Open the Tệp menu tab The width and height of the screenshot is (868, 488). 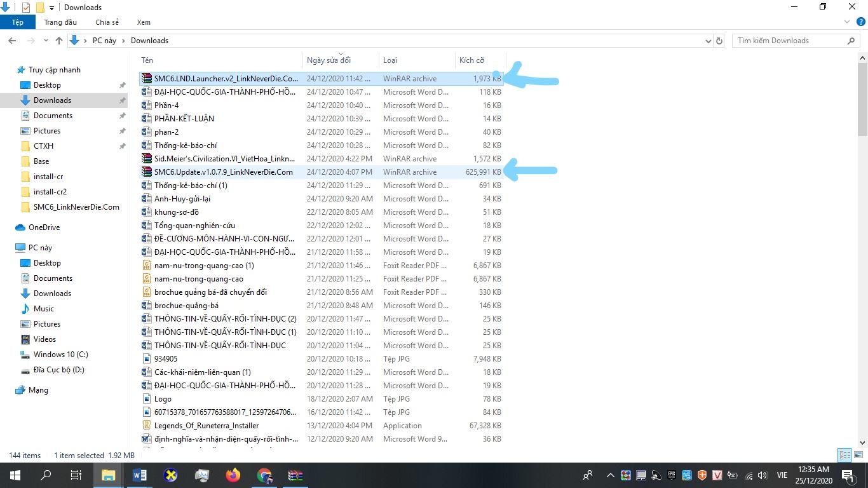pyautogui.click(x=18, y=22)
